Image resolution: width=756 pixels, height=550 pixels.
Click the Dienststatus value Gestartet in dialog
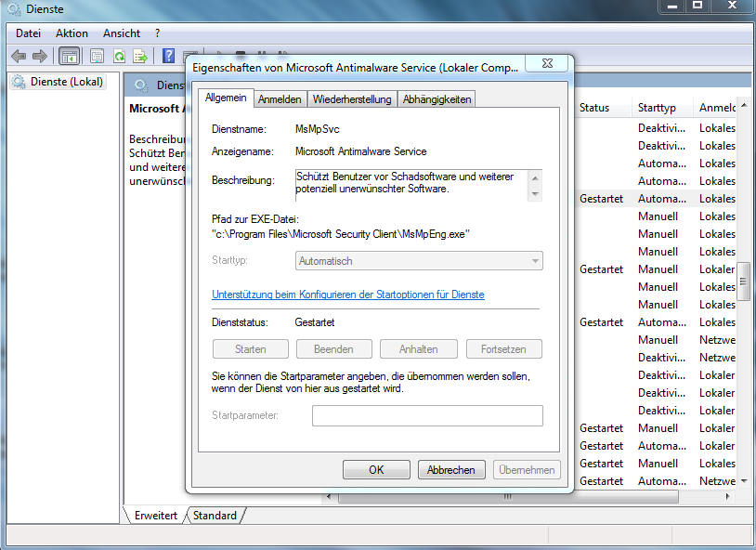tap(315, 322)
